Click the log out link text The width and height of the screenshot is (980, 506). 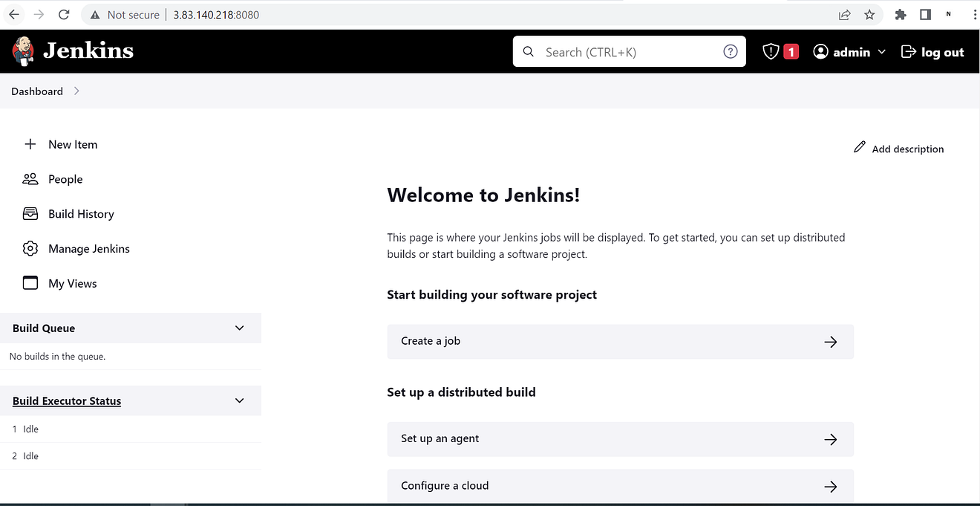coord(943,52)
